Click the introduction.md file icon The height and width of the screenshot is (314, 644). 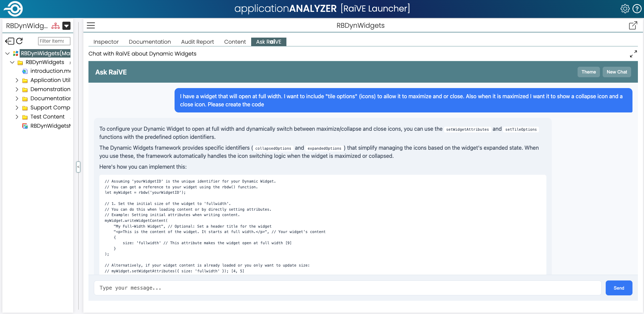coord(25,71)
